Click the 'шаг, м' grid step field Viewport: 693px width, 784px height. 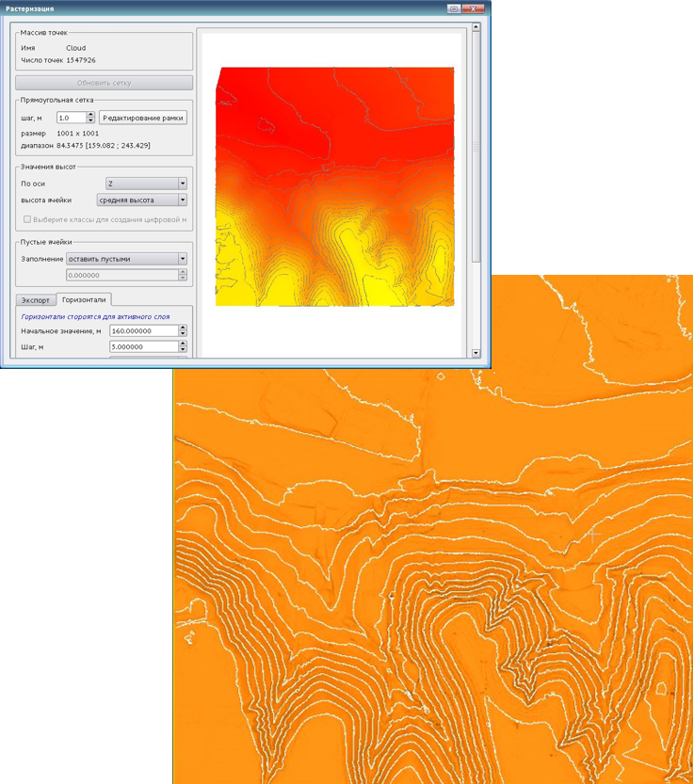(71, 118)
